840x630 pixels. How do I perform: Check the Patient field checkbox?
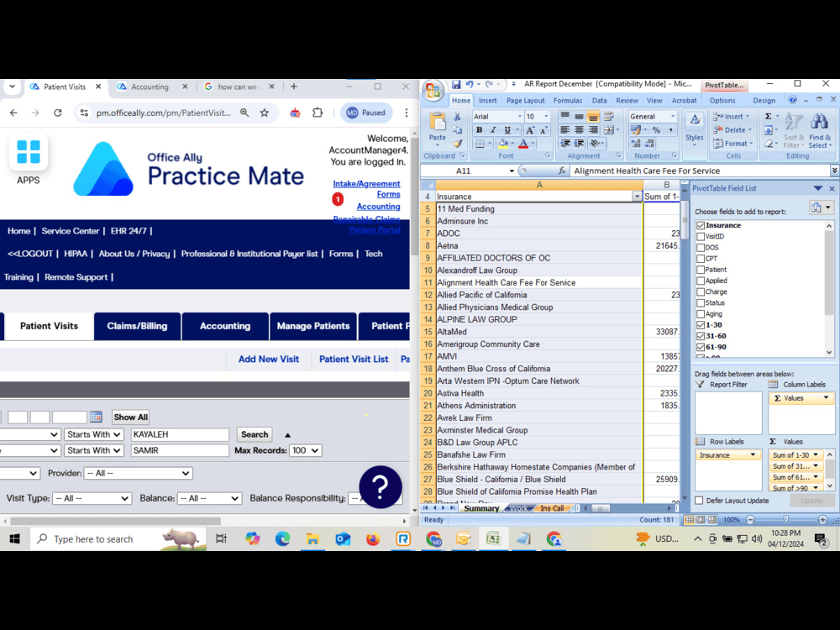pos(701,270)
